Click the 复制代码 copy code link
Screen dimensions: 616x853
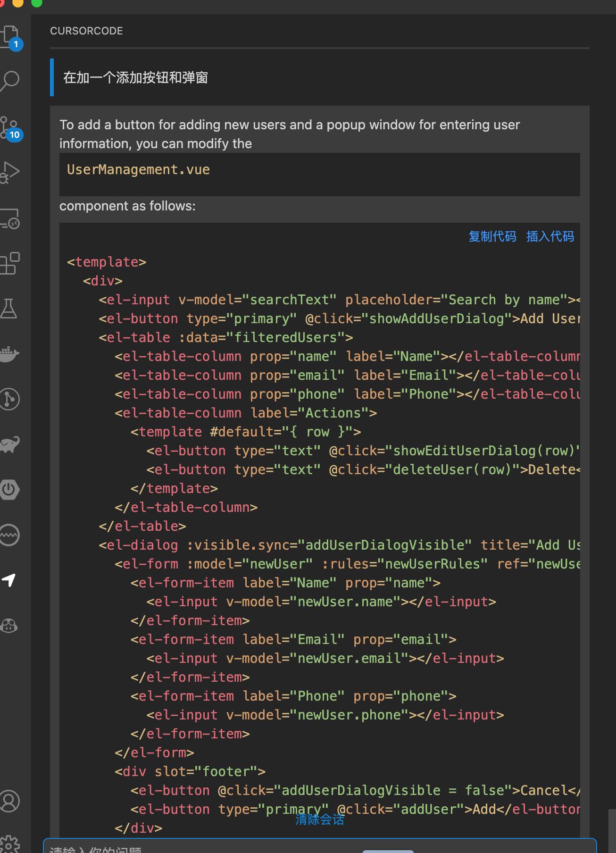pyautogui.click(x=492, y=236)
